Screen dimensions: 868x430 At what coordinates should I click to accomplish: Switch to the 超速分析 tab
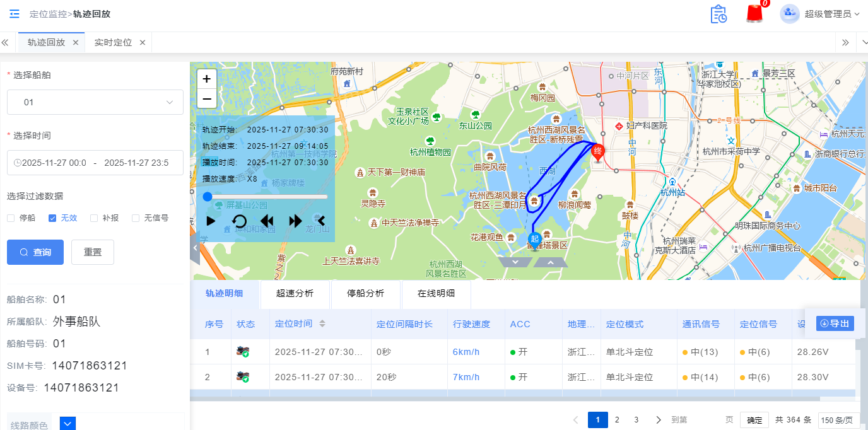click(x=295, y=293)
